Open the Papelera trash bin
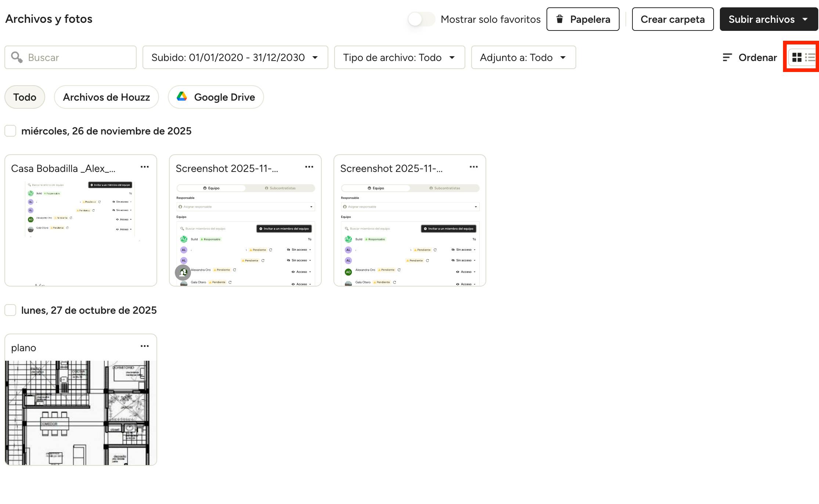The width and height of the screenshot is (819, 504). [x=583, y=19]
